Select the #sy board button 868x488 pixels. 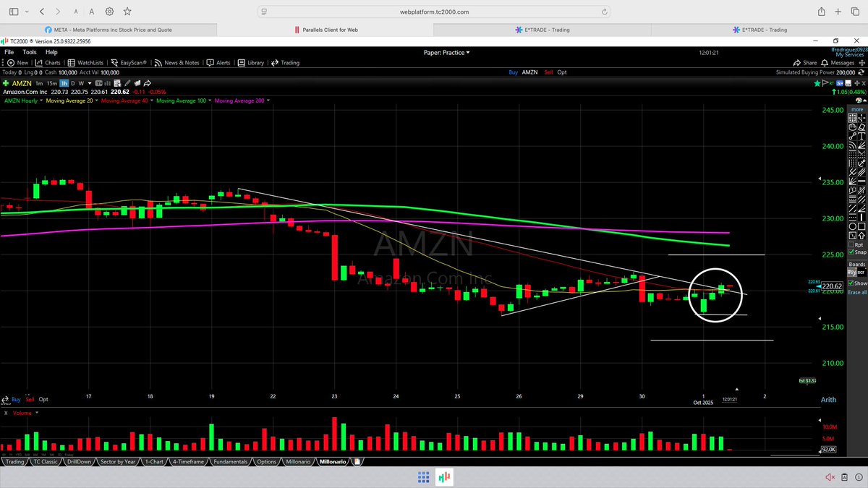[852, 271]
